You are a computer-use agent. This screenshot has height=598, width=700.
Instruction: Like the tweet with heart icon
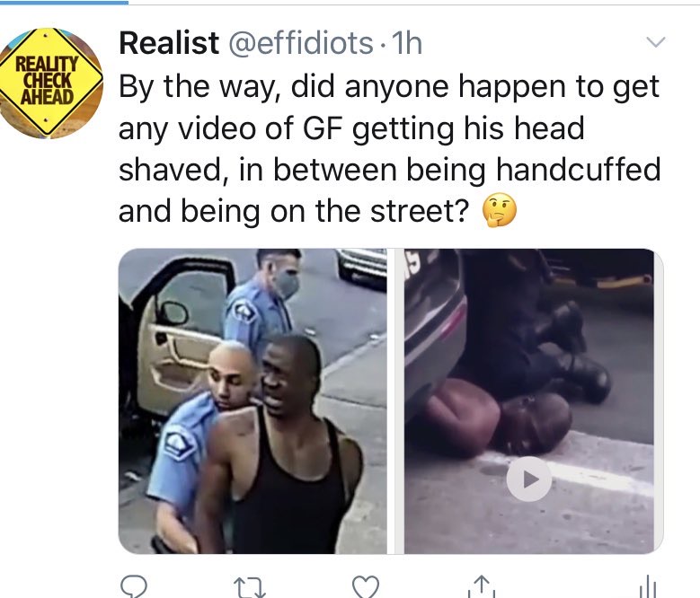pos(366,586)
